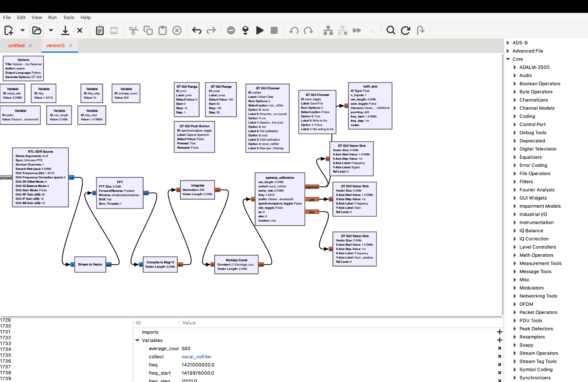Image resolution: width=588 pixels, height=382 pixels.
Task: Remove the average_count variable
Action: 500,348
